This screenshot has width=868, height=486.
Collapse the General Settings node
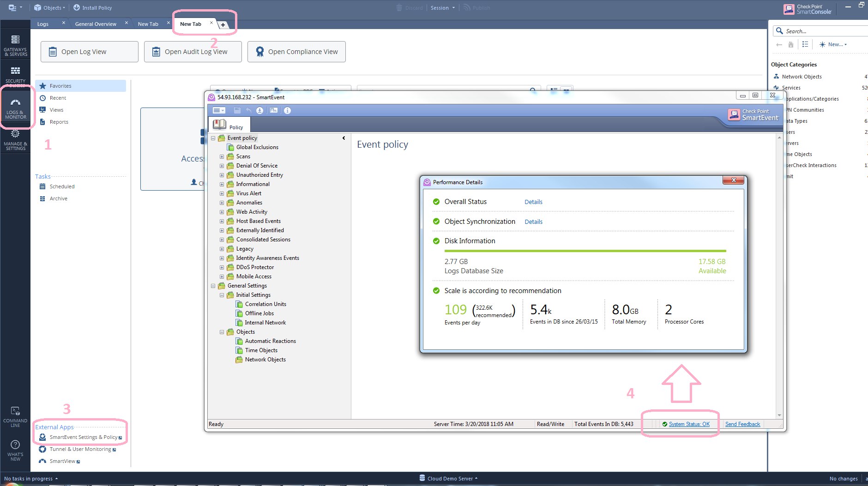click(x=213, y=286)
